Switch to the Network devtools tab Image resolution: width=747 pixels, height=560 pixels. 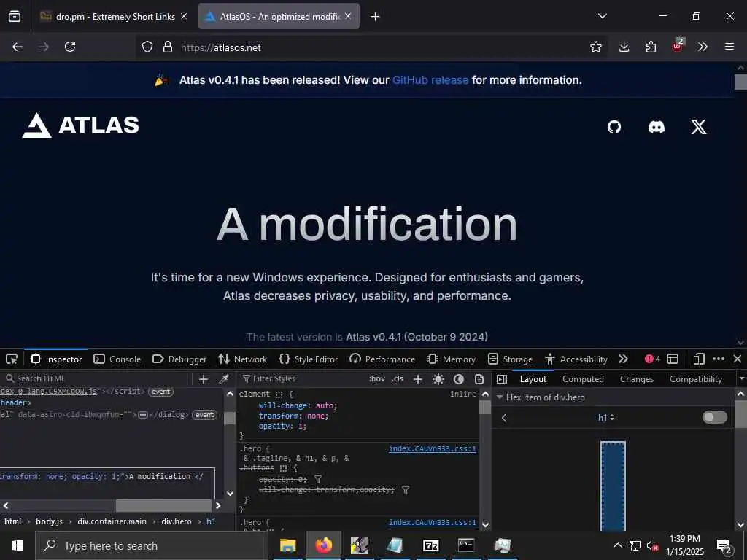point(242,359)
